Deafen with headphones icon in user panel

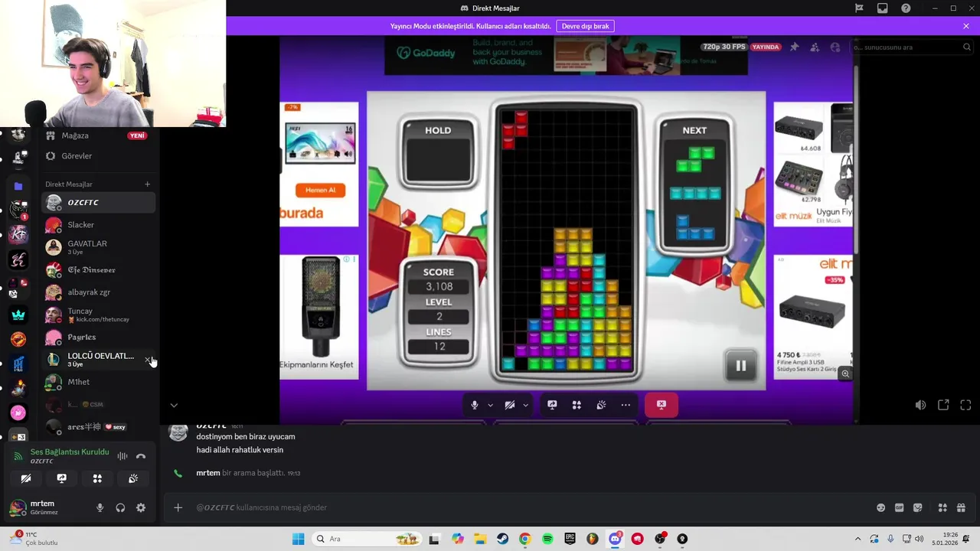point(120,507)
